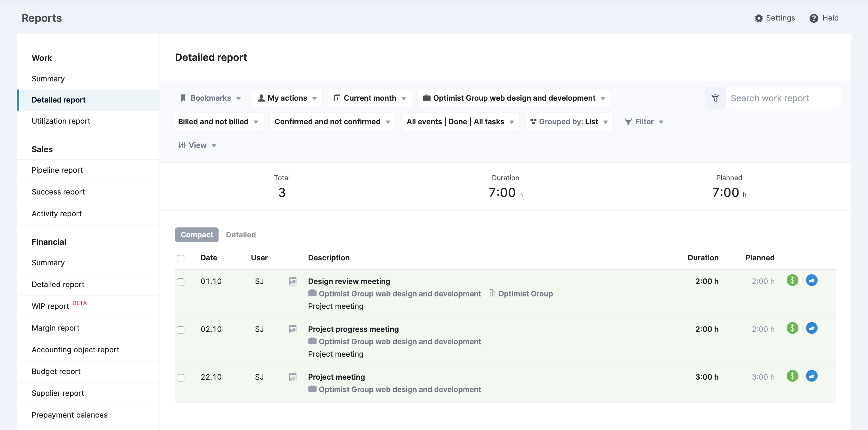Click in Search work report field
Viewport: 868px width, 430px height.
782,98
